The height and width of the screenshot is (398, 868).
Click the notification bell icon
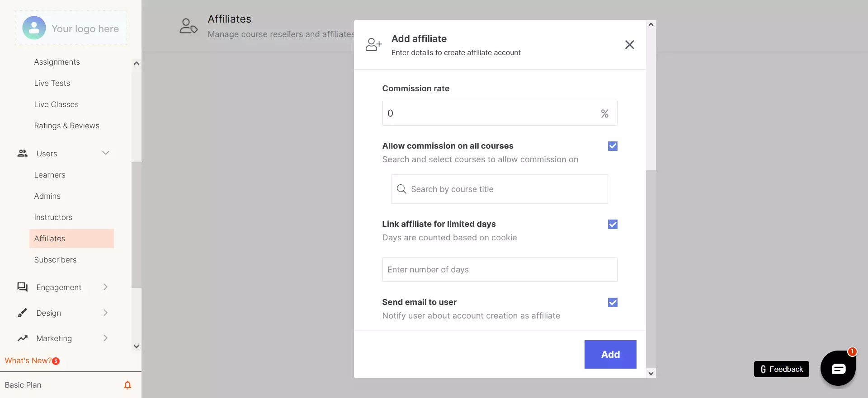coord(127,385)
